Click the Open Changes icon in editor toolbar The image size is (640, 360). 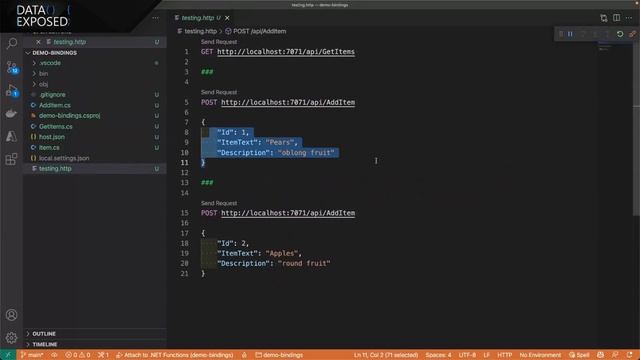[x=604, y=18]
